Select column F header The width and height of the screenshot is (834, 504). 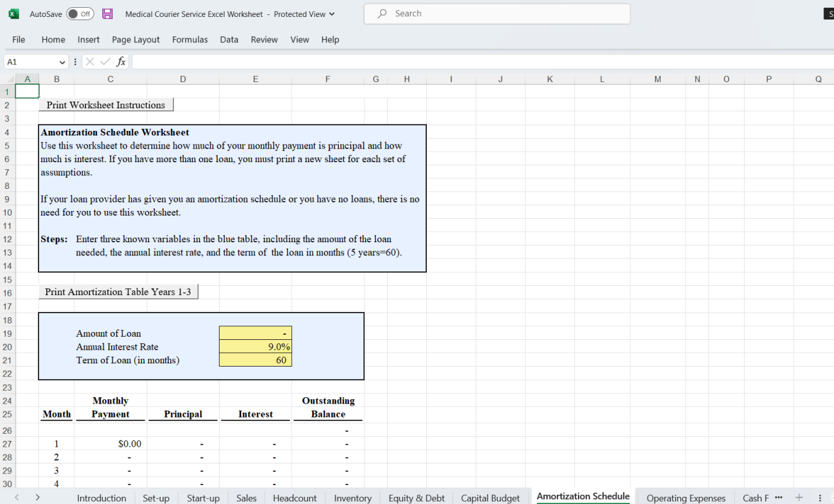point(328,79)
